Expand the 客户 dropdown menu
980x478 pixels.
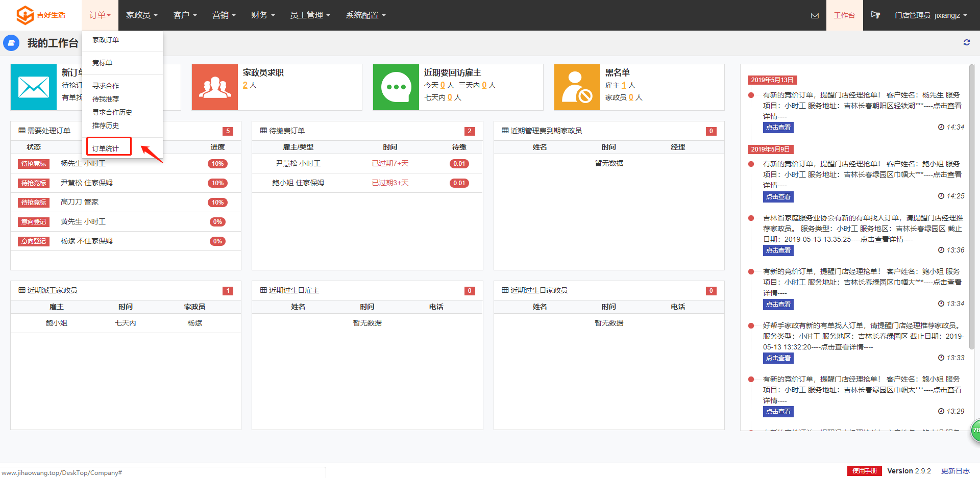[x=185, y=15]
